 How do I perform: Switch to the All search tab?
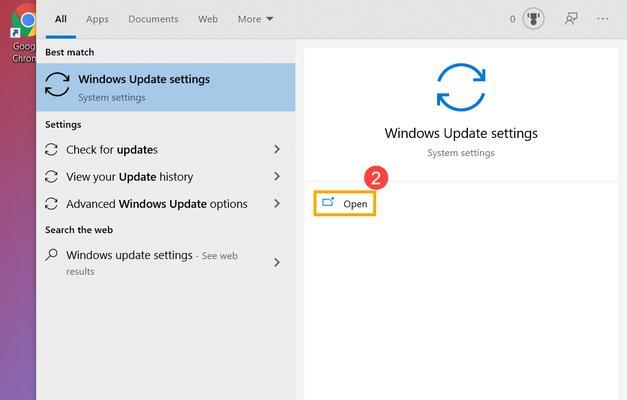[x=61, y=19]
